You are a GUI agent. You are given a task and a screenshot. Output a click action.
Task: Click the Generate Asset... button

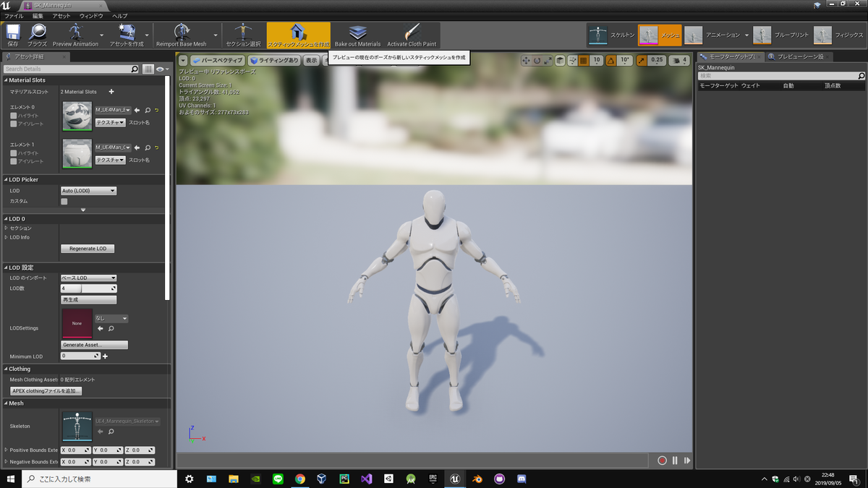[x=94, y=345]
